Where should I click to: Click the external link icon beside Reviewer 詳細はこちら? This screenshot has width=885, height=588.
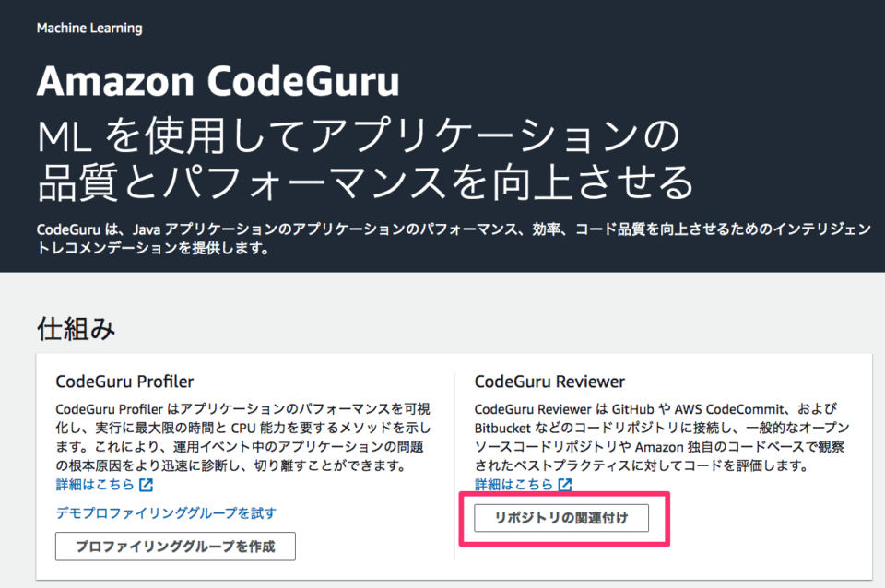[x=565, y=483]
